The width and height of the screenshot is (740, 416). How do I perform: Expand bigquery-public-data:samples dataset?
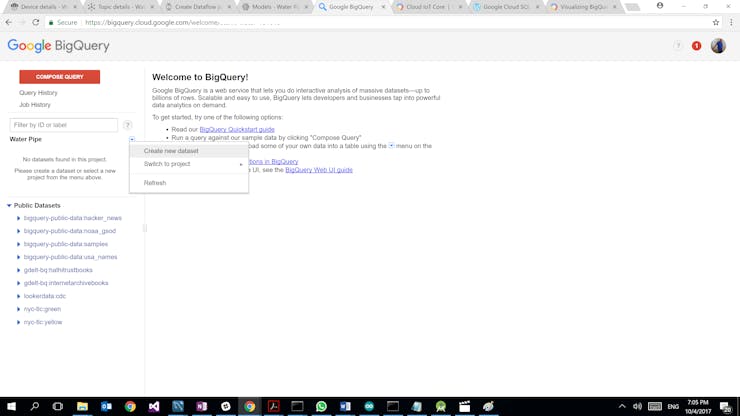(18, 244)
